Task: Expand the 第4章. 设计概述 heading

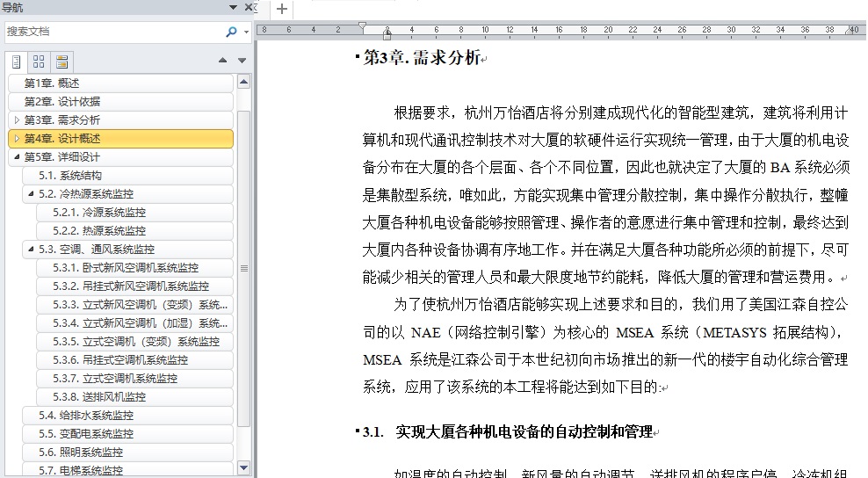Action: coord(17,139)
